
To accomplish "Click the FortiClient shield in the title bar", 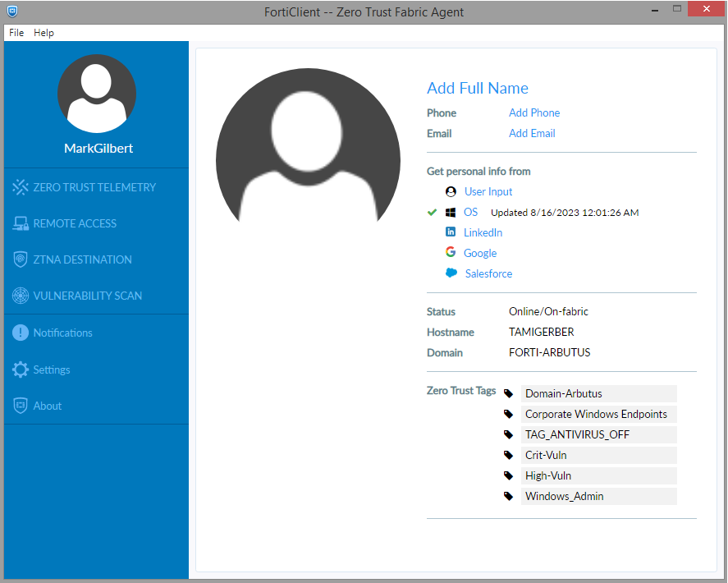I will tap(11, 11).
